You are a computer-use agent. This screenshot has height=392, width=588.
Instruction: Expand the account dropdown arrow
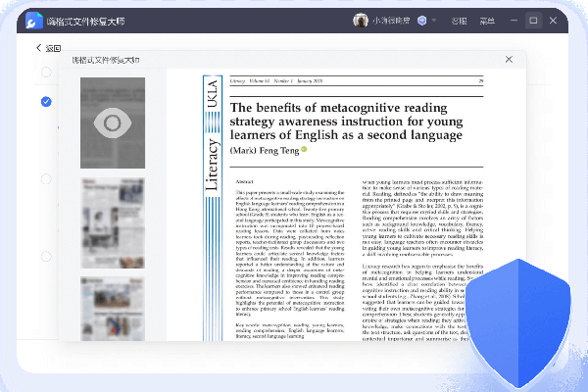pos(435,20)
